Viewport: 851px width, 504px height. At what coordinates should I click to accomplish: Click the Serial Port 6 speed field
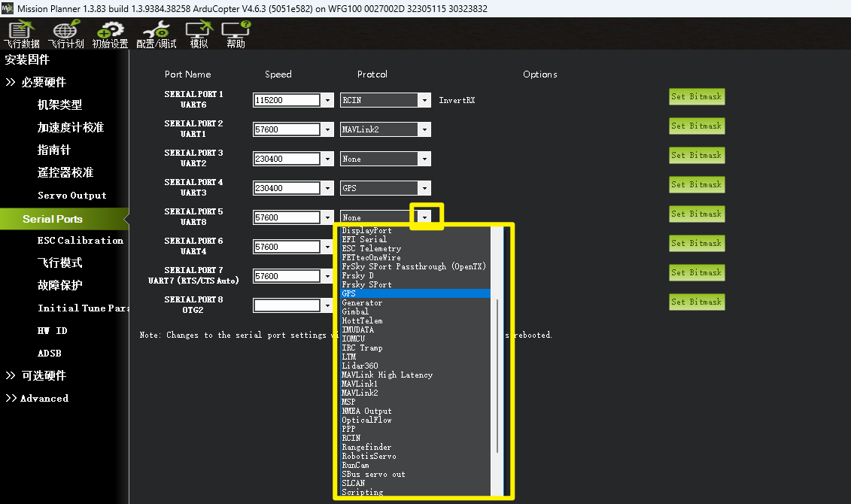[287, 247]
